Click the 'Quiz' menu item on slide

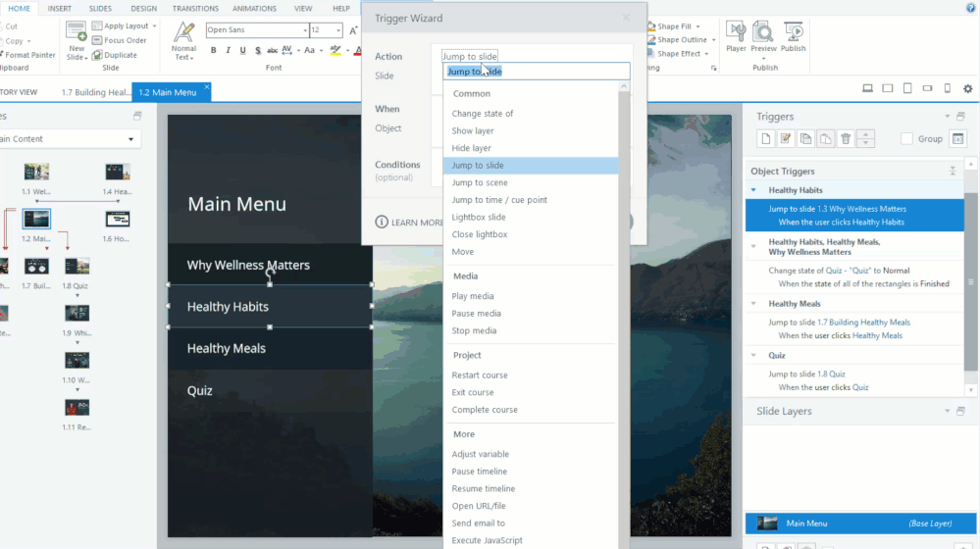coord(199,390)
